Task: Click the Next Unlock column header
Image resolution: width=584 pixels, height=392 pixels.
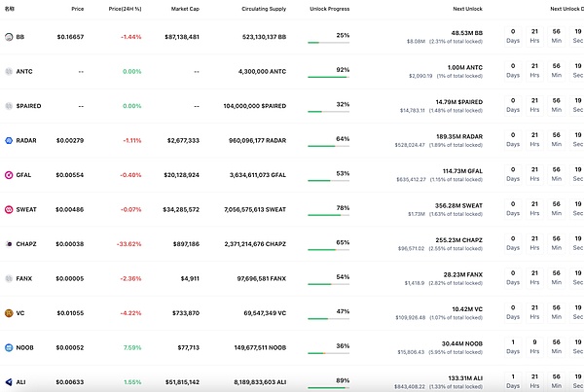Action: click(469, 9)
